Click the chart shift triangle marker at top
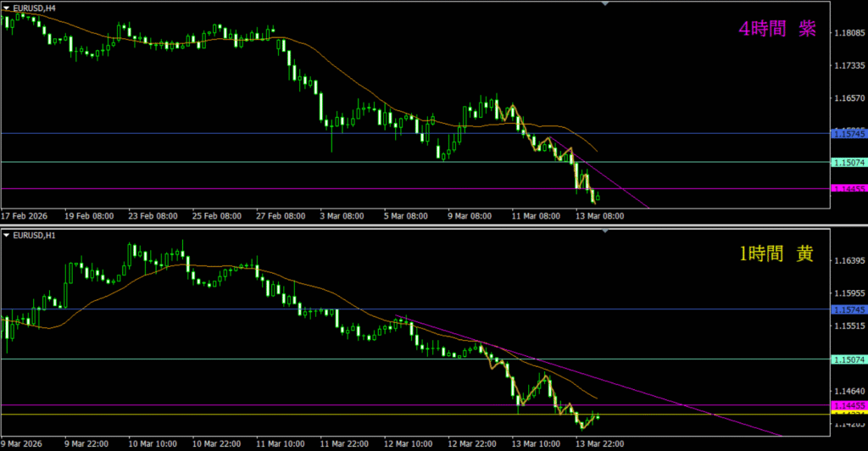Image resolution: width=868 pixels, height=451 pixels. [x=604, y=4]
